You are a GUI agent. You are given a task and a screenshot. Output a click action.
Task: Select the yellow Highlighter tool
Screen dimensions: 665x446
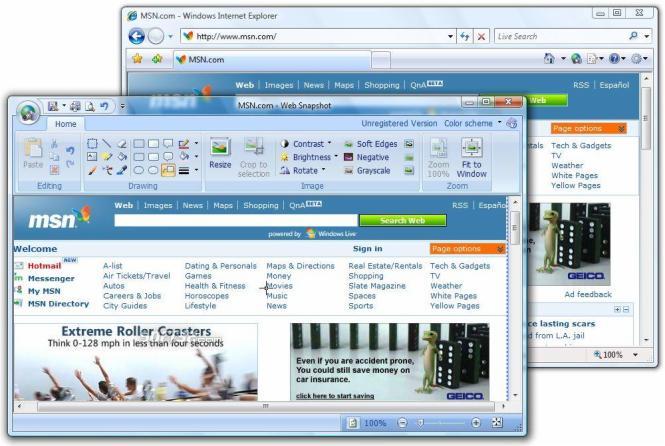point(107,157)
